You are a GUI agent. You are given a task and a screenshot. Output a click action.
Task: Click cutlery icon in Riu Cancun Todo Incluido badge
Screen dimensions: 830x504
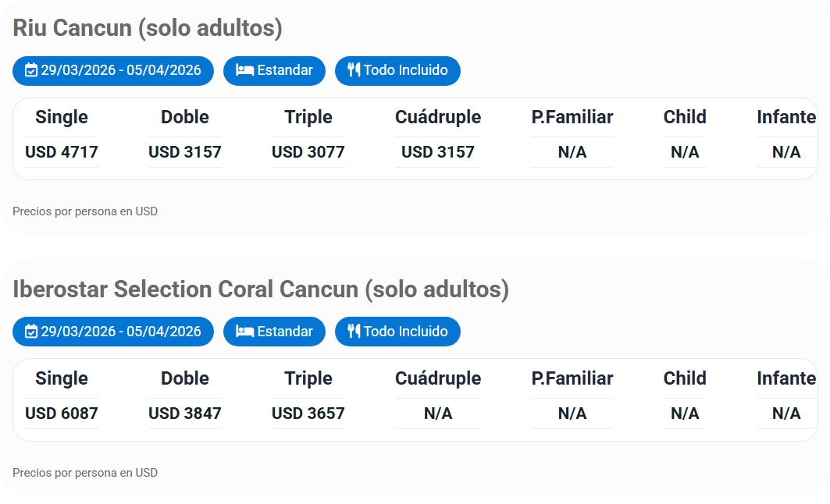354,70
